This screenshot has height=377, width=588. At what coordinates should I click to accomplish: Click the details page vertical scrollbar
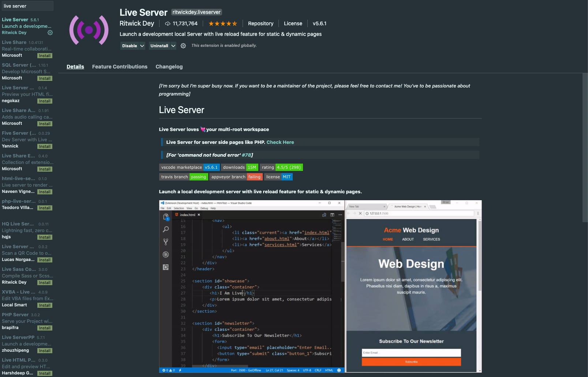coord(585,148)
